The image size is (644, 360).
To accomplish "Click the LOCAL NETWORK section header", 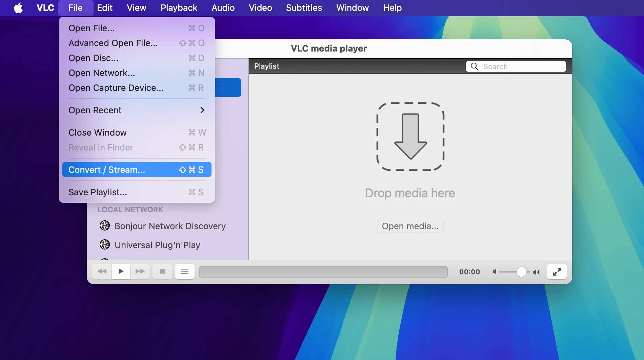I will point(130,209).
